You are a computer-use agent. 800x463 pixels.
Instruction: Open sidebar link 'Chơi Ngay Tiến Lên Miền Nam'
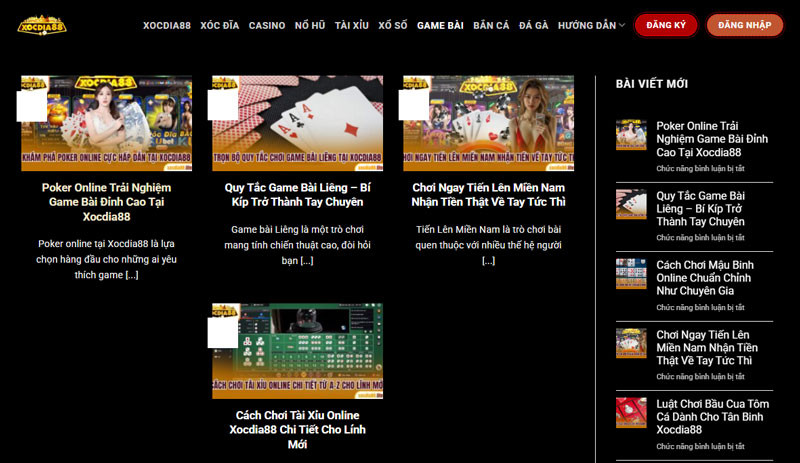(x=707, y=347)
